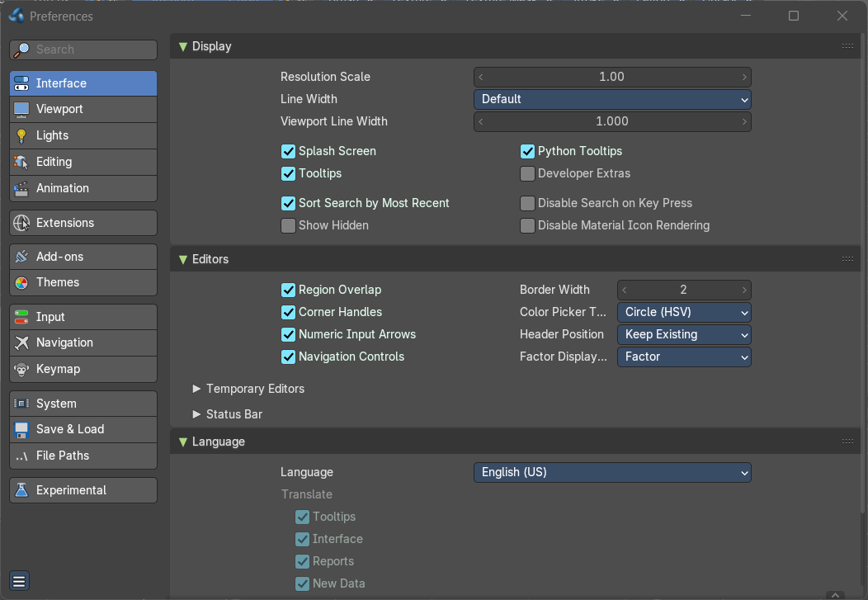Open the Header Position dropdown
This screenshot has width=868, height=600.
click(684, 334)
